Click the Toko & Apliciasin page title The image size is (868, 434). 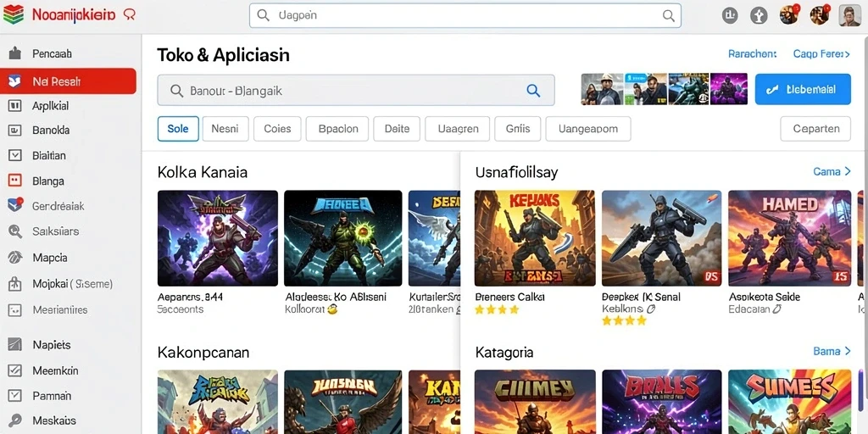(223, 54)
